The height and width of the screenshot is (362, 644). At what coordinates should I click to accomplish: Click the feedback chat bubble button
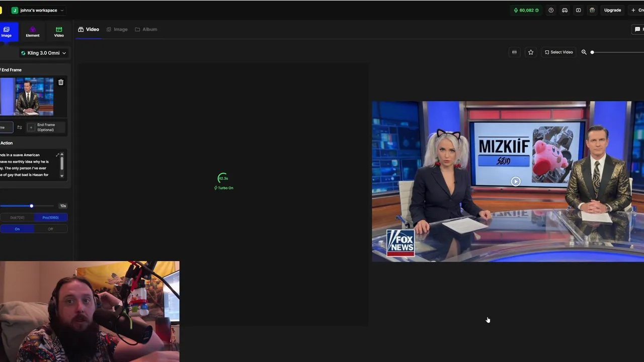[638, 29]
